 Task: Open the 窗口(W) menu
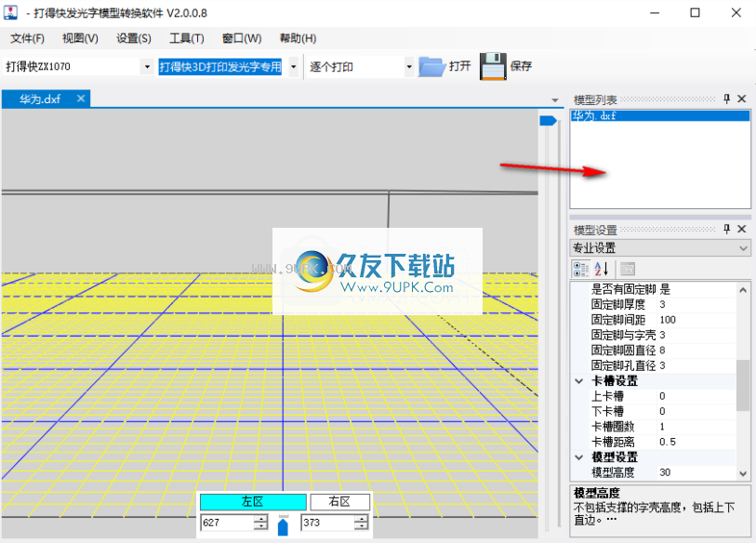242,38
